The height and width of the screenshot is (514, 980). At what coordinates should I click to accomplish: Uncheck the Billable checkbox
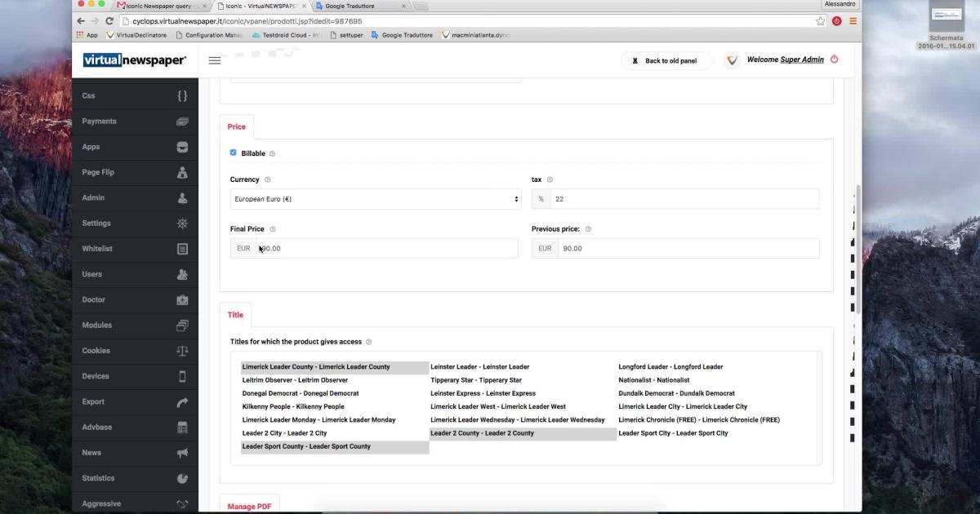(234, 153)
